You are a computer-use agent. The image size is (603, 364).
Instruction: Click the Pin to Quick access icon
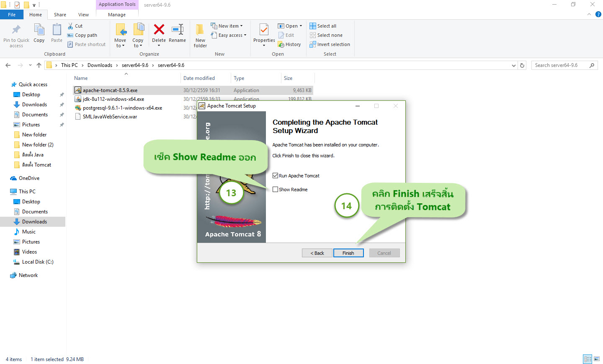pyautogui.click(x=16, y=30)
